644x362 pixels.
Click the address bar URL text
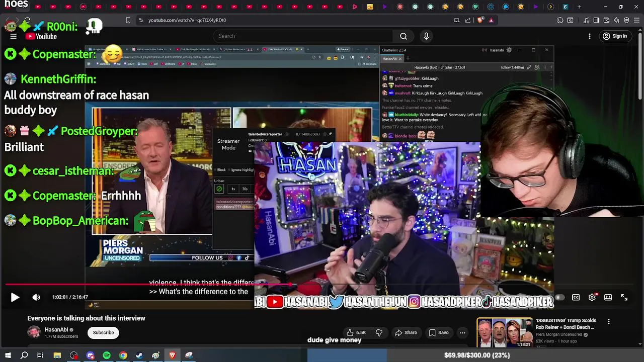(187, 20)
